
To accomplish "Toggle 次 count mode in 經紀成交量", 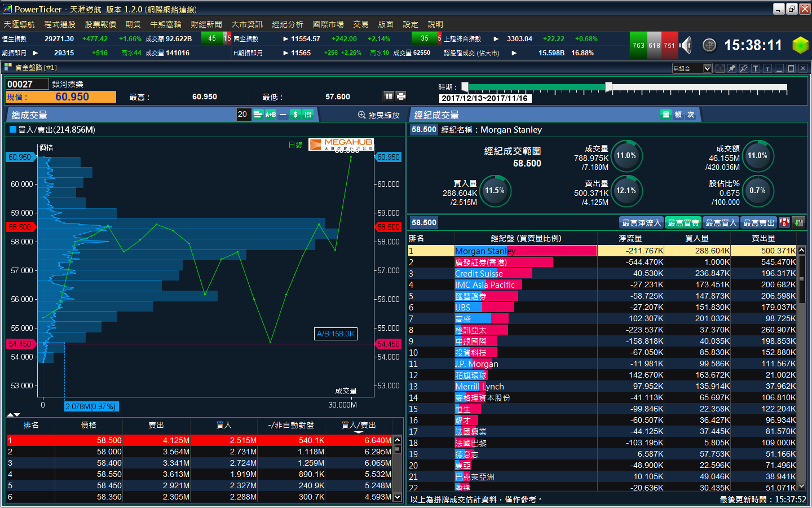I will click(x=691, y=115).
